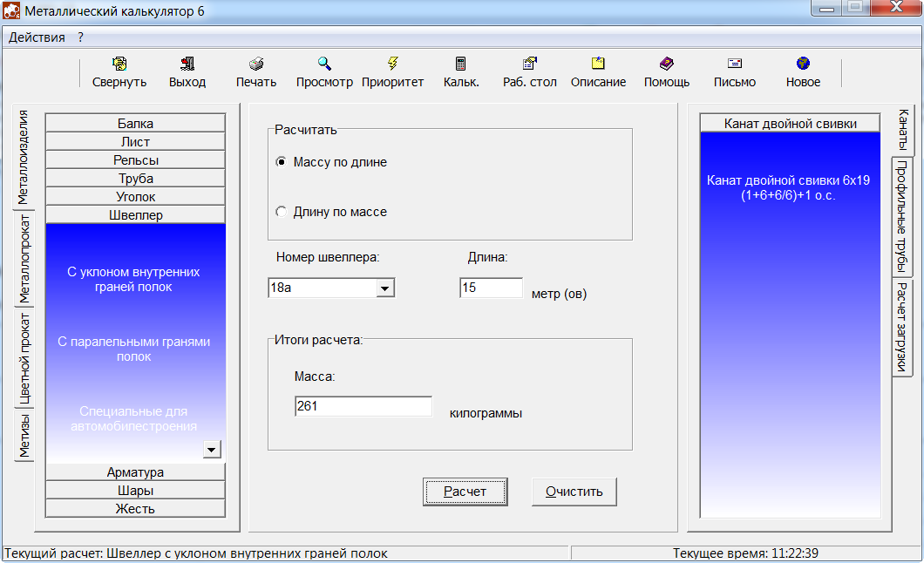Open the Действия menu
This screenshot has height=563, width=924.
[37, 37]
